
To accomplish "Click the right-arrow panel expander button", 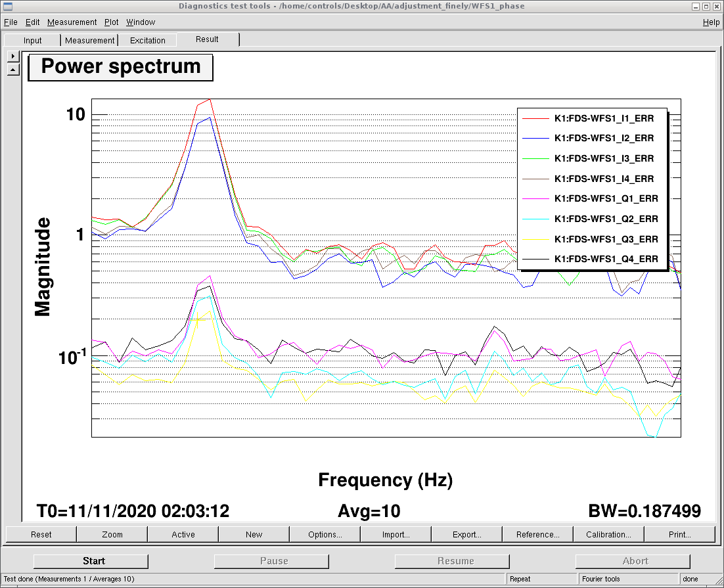I will click(x=13, y=57).
